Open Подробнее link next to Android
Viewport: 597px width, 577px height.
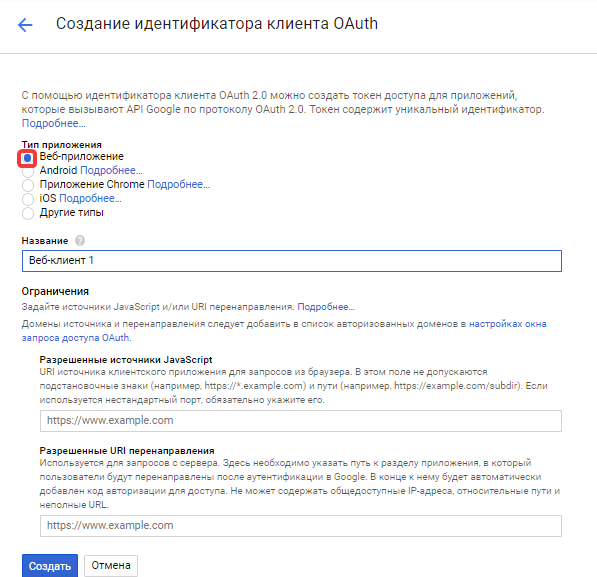coord(111,170)
